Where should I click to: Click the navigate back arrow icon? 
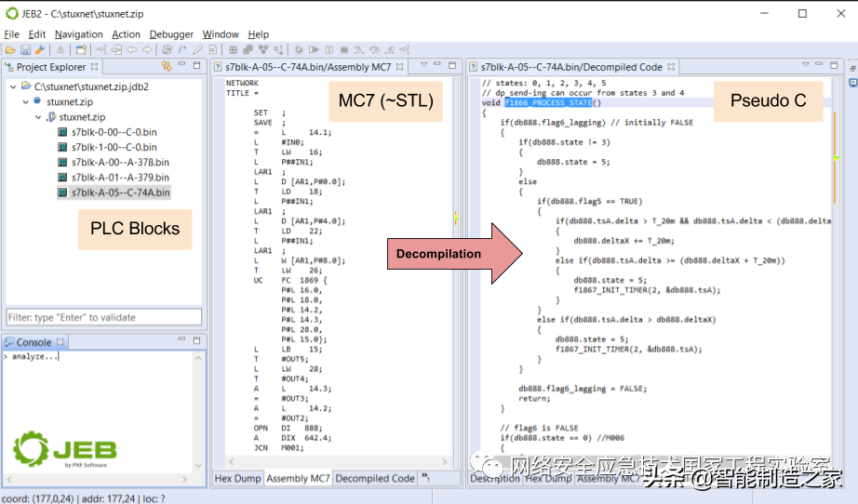point(131,49)
